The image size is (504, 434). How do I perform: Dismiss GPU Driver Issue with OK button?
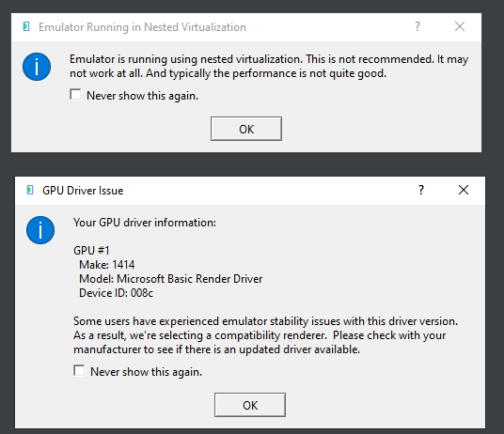[250, 405]
